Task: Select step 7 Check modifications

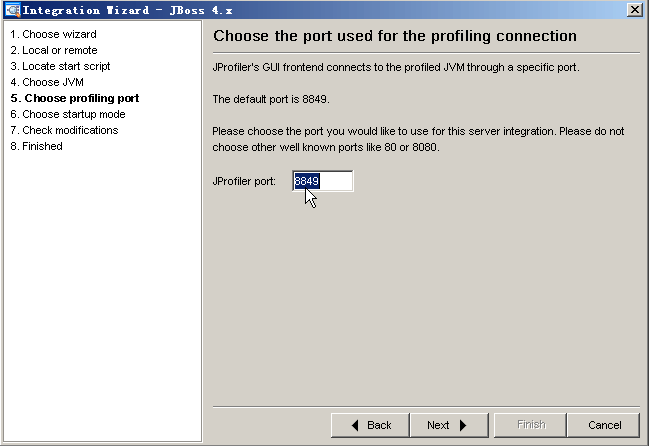Action: pyautogui.click(x=64, y=130)
